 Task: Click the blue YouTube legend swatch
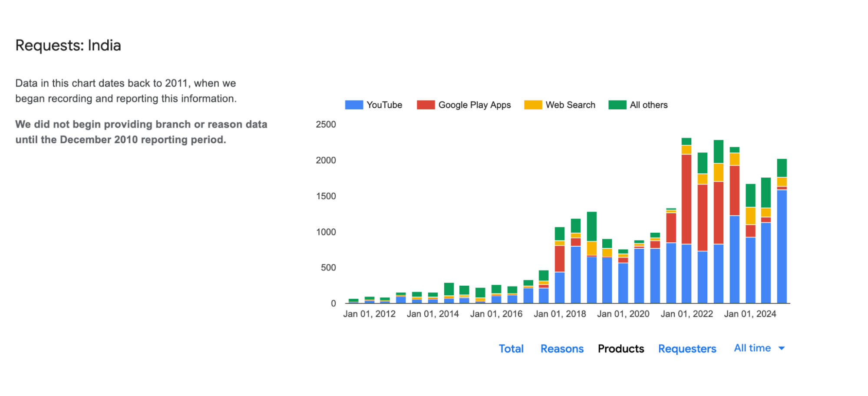coord(353,105)
